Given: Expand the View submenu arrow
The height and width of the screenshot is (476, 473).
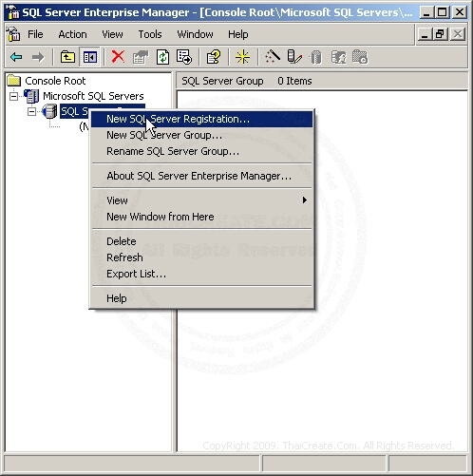Looking at the screenshot, I should tap(305, 200).
